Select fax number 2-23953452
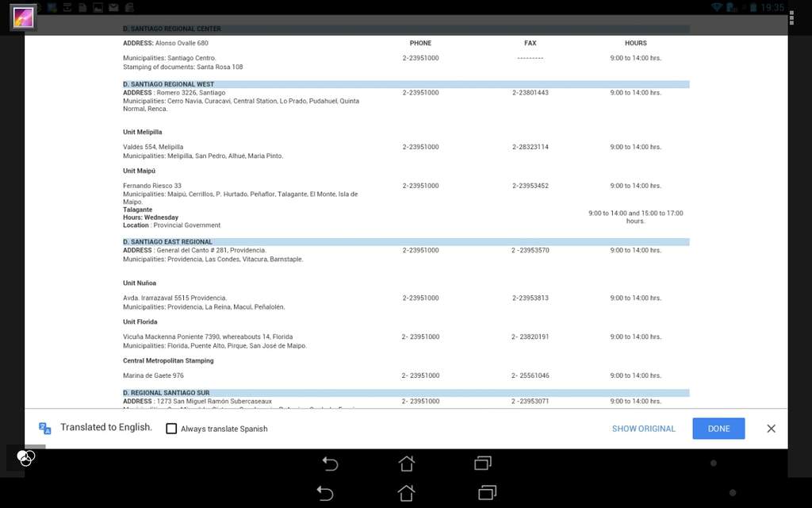812x508 pixels. (x=530, y=186)
